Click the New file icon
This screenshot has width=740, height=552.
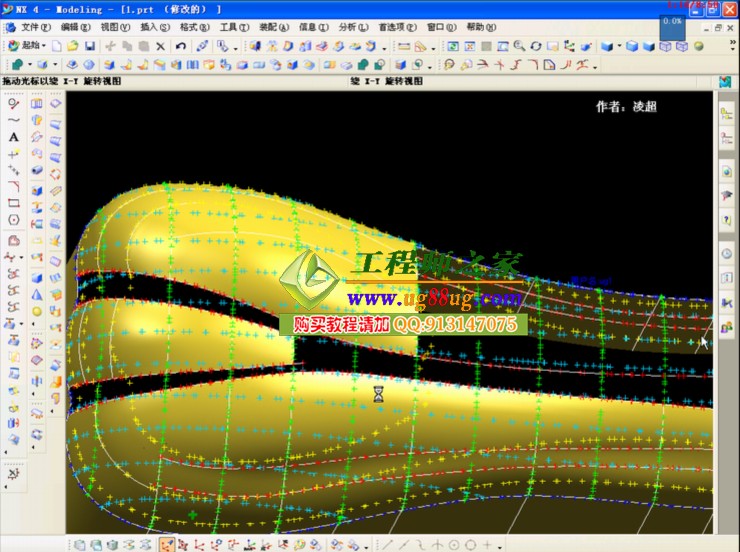click(58, 46)
